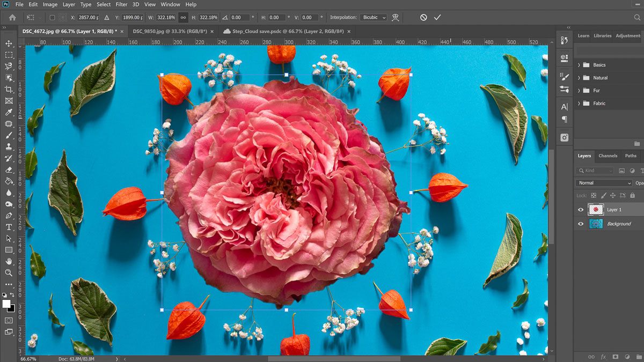The width and height of the screenshot is (644, 362).
Task: Toggle Layer 1 visibility
Action: 580,210
